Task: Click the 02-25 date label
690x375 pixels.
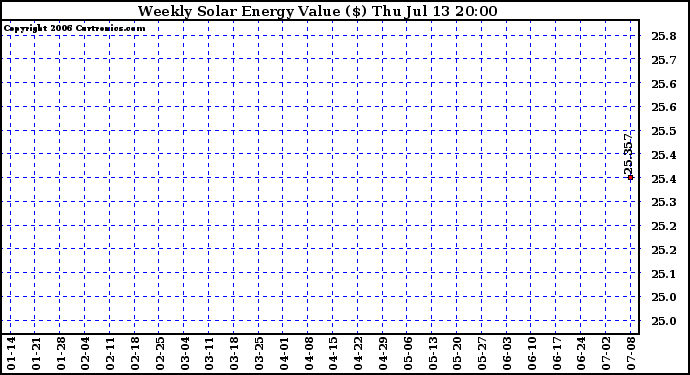Action: click(x=160, y=353)
